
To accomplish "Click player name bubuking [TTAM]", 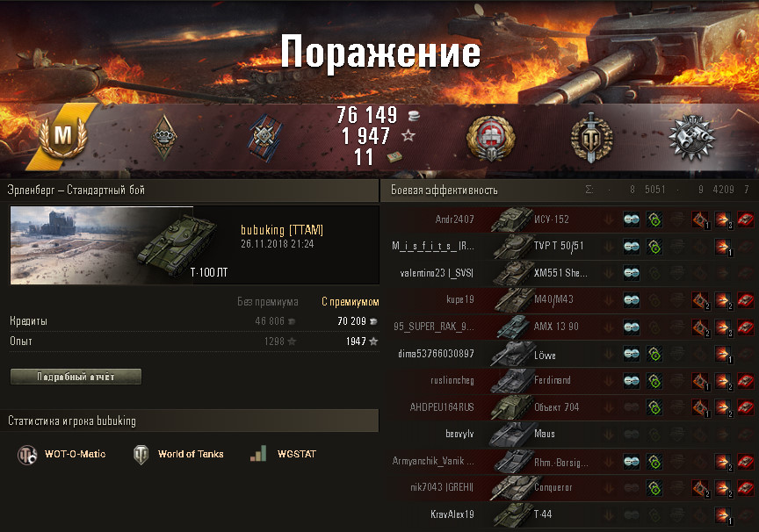I will click(x=282, y=230).
